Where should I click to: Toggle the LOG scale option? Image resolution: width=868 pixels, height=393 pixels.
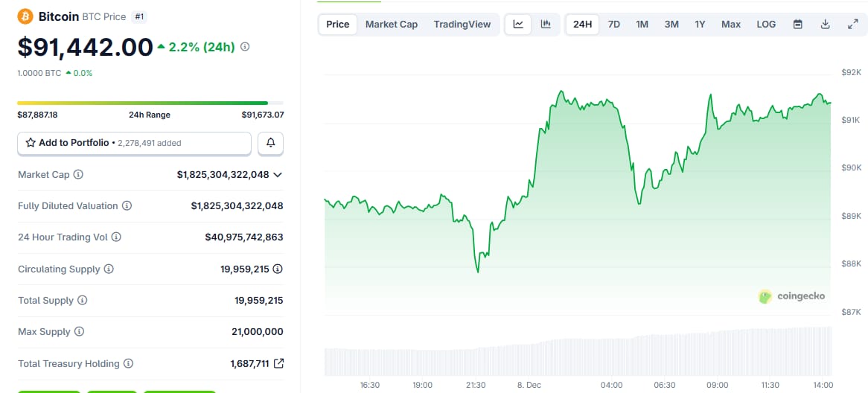(766, 25)
